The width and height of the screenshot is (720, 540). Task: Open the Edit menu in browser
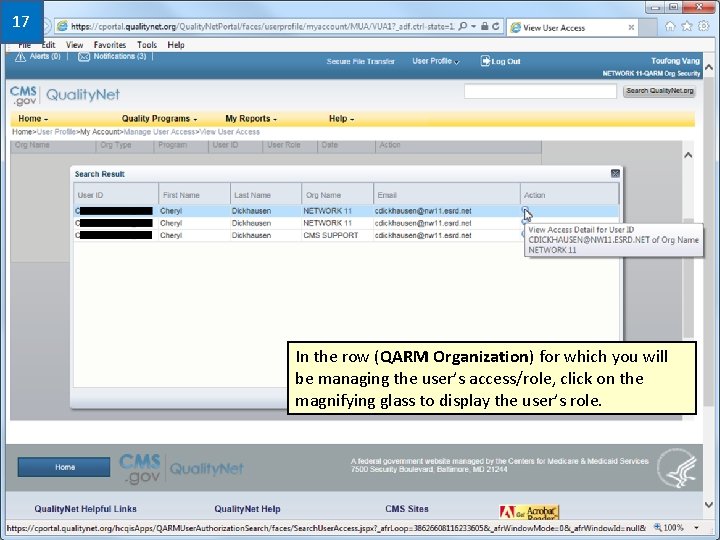point(48,45)
